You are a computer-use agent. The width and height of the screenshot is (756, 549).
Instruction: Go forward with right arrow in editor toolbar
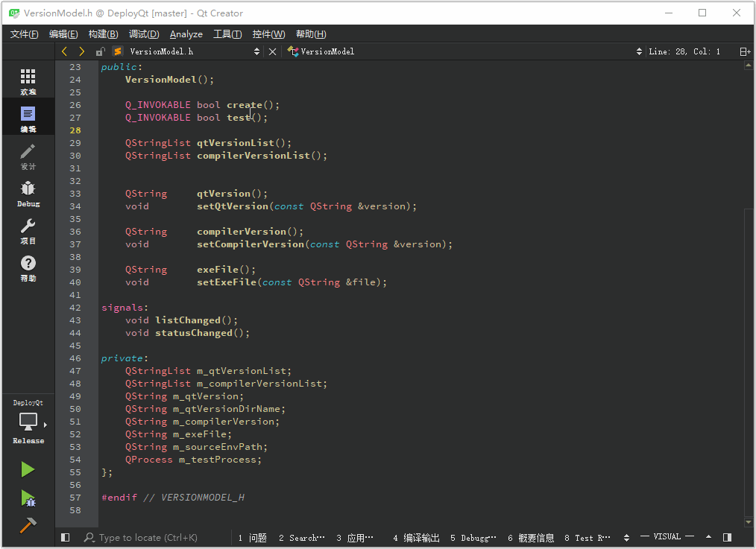pyautogui.click(x=81, y=51)
